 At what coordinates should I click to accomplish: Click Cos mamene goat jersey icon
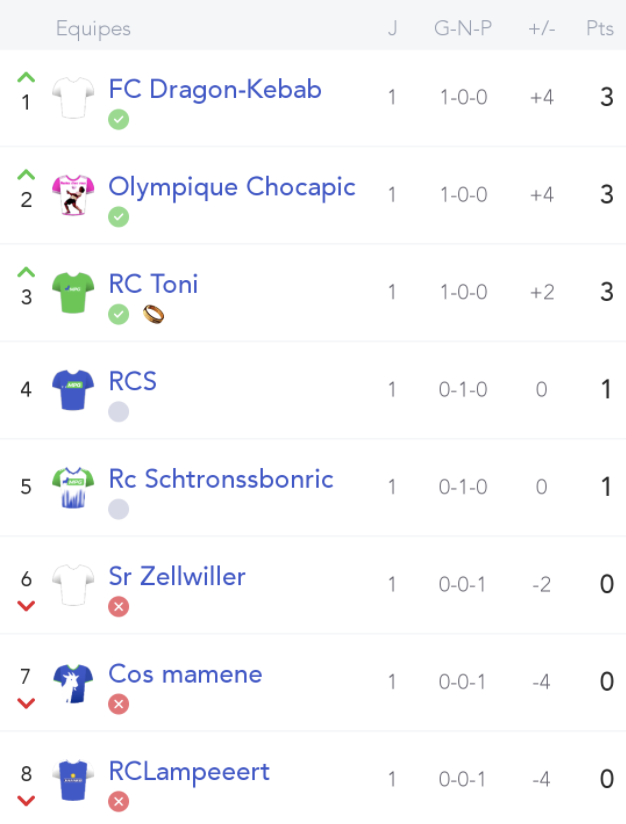[x=73, y=683]
